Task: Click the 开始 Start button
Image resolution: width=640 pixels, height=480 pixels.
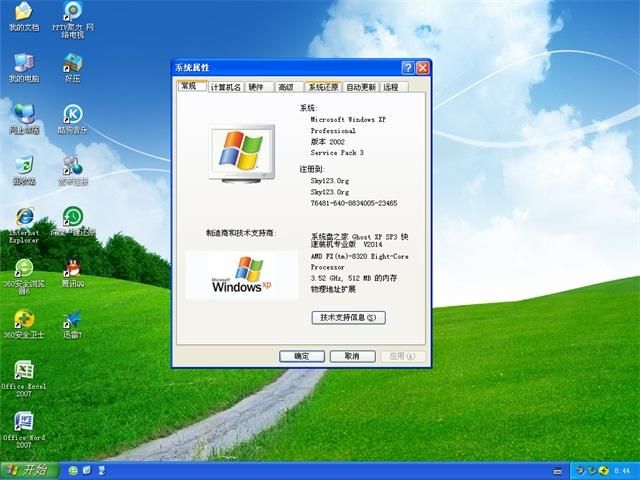Action: pos(28,471)
